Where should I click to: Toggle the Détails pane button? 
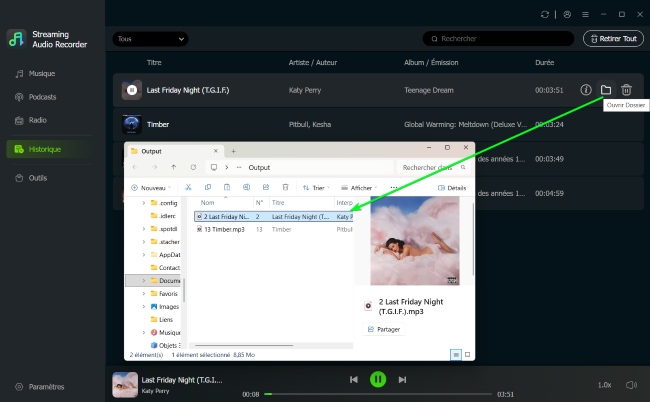click(x=452, y=188)
